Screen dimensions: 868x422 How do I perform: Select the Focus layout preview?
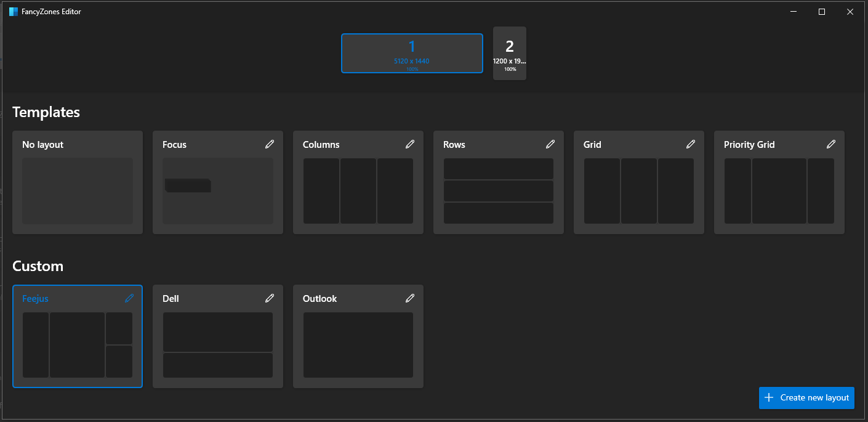pyautogui.click(x=218, y=191)
